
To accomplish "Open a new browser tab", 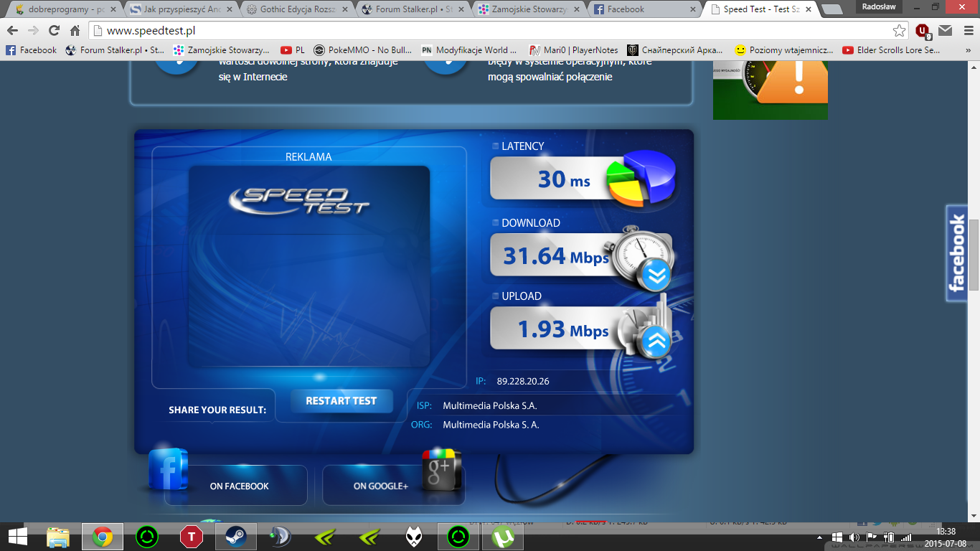I will pos(831,9).
